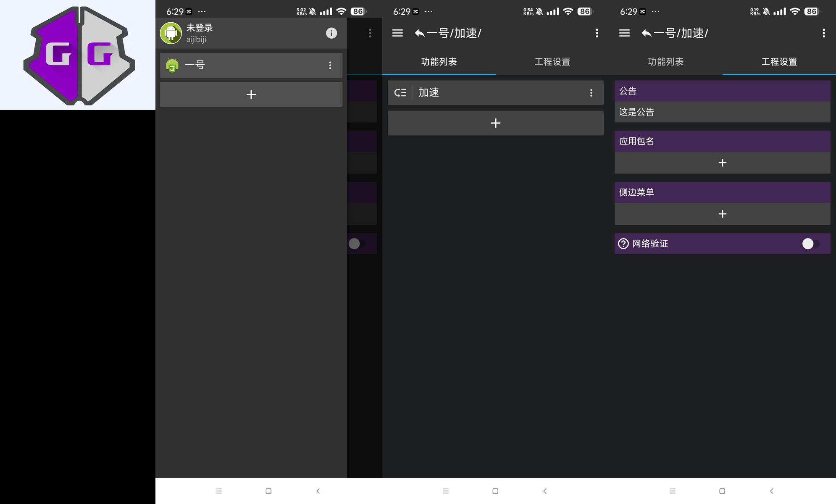The height and width of the screenshot is (504, 836).
Task: Go back using arrow in the 工程设置 screen
Action: click(647, 33)
